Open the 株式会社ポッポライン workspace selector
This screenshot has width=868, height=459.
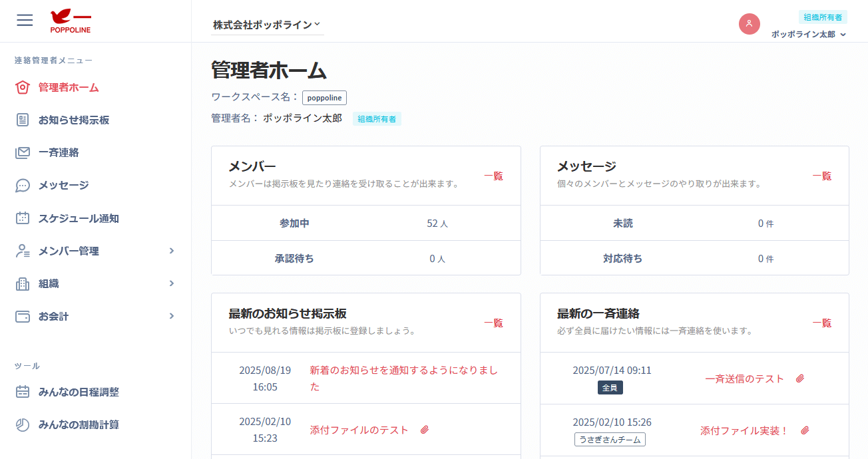[x=266, y=24]
